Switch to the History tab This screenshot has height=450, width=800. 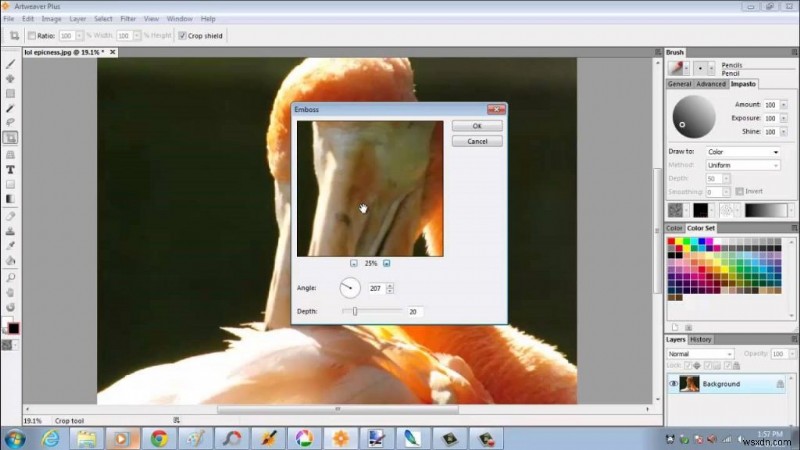[701, 339]
